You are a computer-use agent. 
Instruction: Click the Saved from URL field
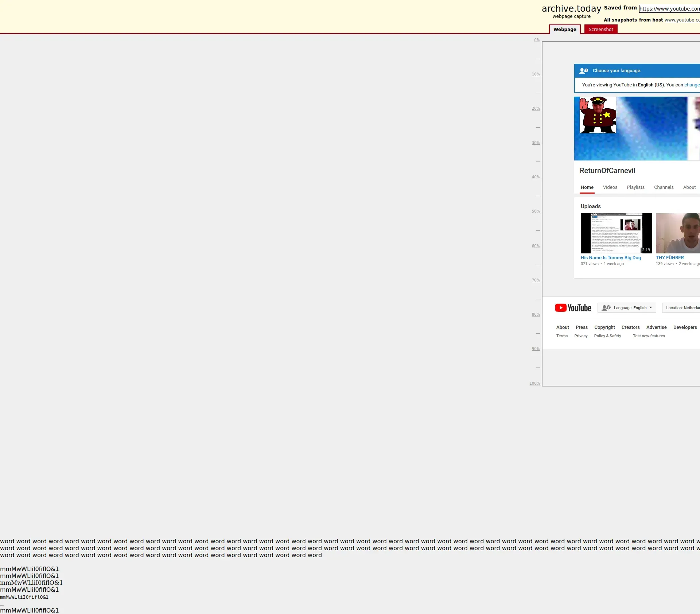pos(669,9)
